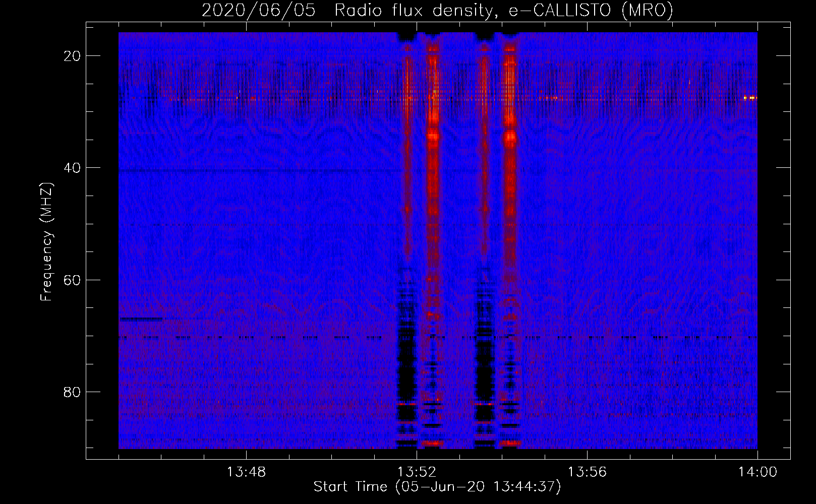Screen dimensions: 816x504
Task: Click the 'Start Time (05-Jun-20 13:44:37)' label
Action: coord(437,487)
